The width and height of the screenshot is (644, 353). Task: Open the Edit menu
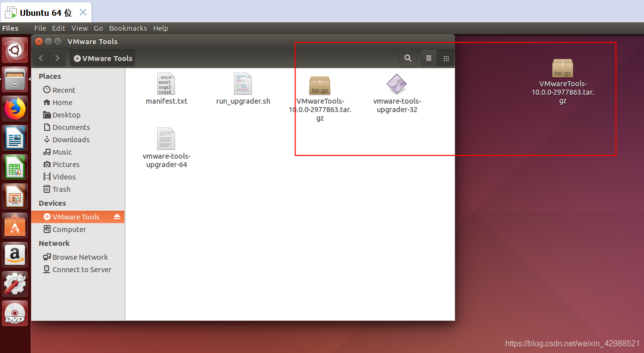click(x=59, y=28)
